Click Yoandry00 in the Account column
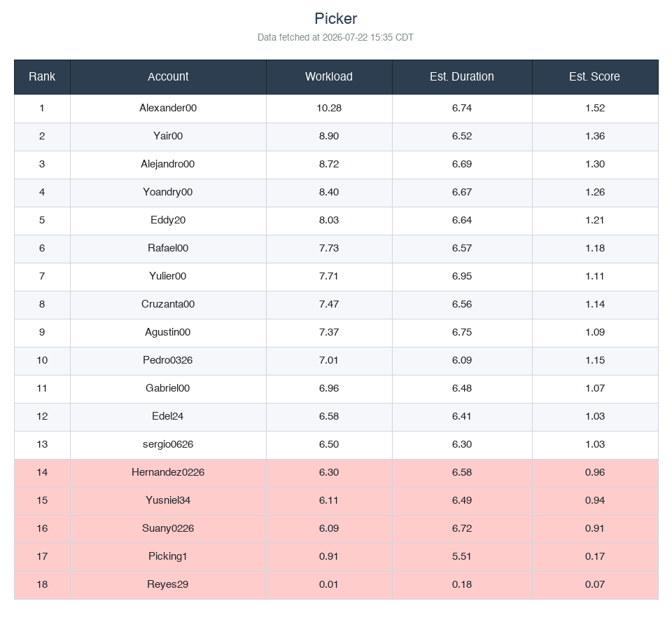This screenshot has height=620, width=672. pyautogui.click(x=168, y=192)
